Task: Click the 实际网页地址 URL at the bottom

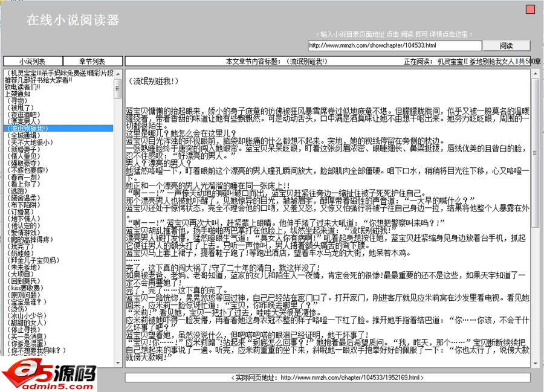Action: click(x=351, y=378)
